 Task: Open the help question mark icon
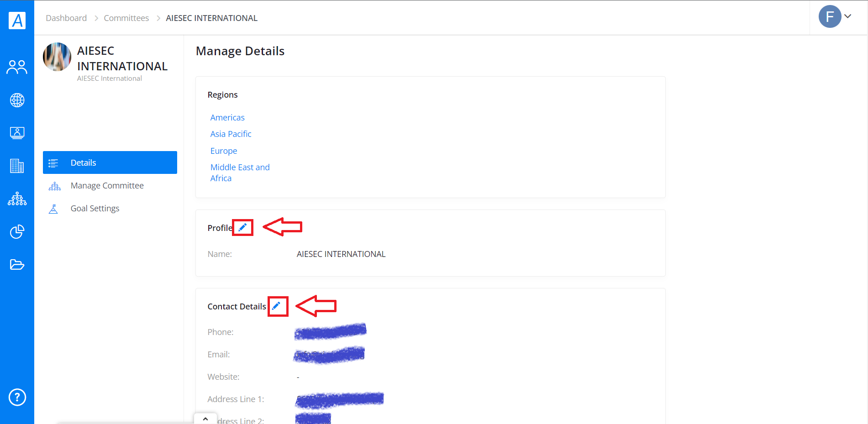pos(17,397)
